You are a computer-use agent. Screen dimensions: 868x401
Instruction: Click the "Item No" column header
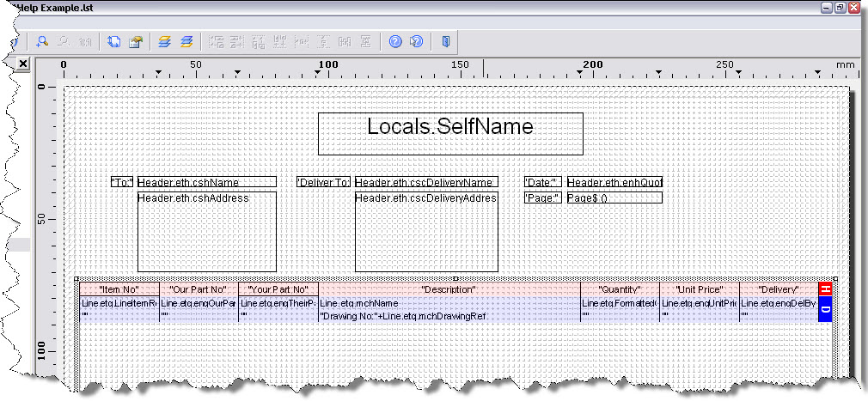pyautogui.click(x=119, y=289)
